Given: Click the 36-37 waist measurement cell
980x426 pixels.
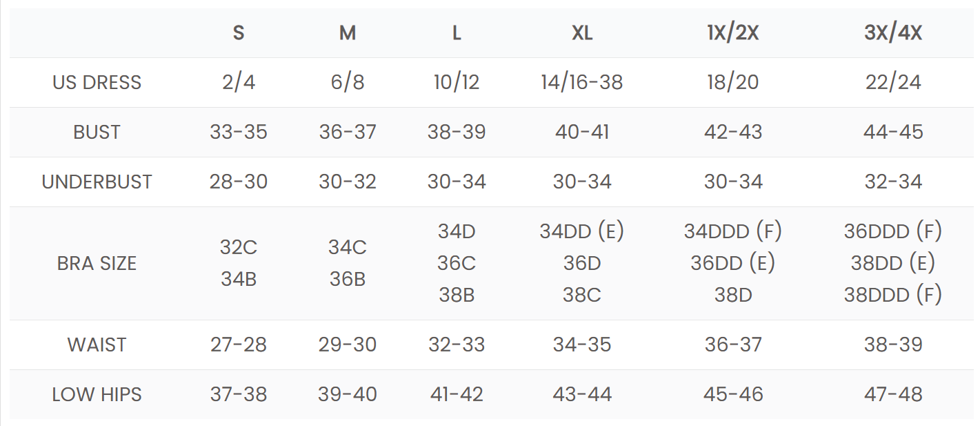Looking at the screenshot, I should click(x=733, y=345).
